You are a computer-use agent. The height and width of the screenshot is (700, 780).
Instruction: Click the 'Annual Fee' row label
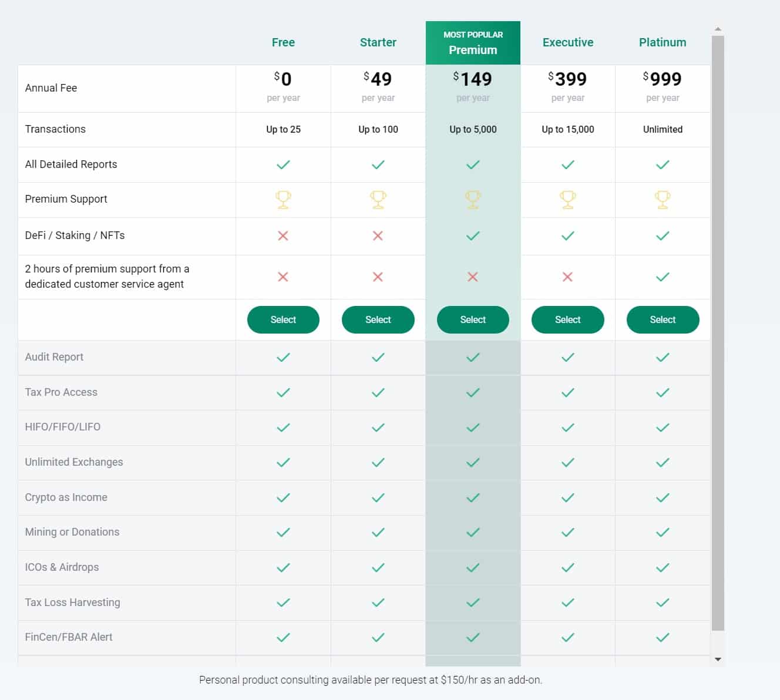coord(51,87)
